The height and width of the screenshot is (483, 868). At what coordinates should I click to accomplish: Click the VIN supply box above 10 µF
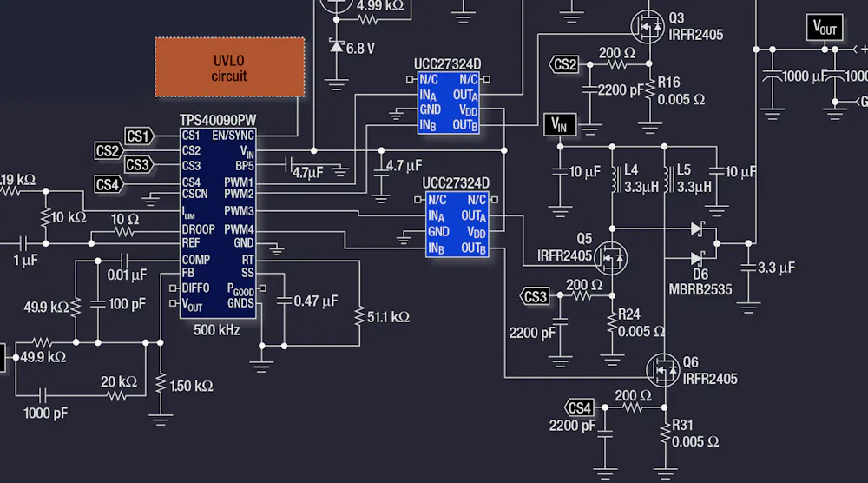560,124
